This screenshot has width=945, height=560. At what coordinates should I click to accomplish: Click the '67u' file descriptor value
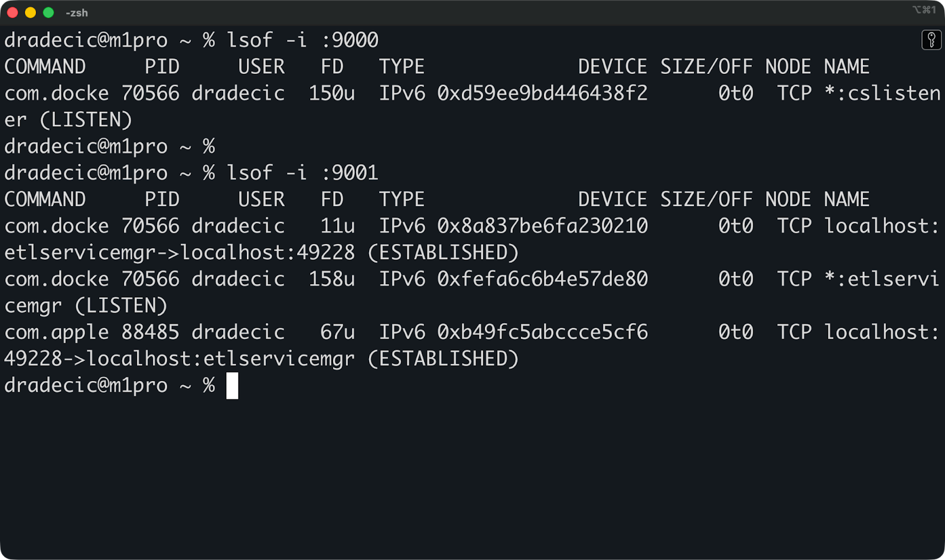(x=337, y=332)
